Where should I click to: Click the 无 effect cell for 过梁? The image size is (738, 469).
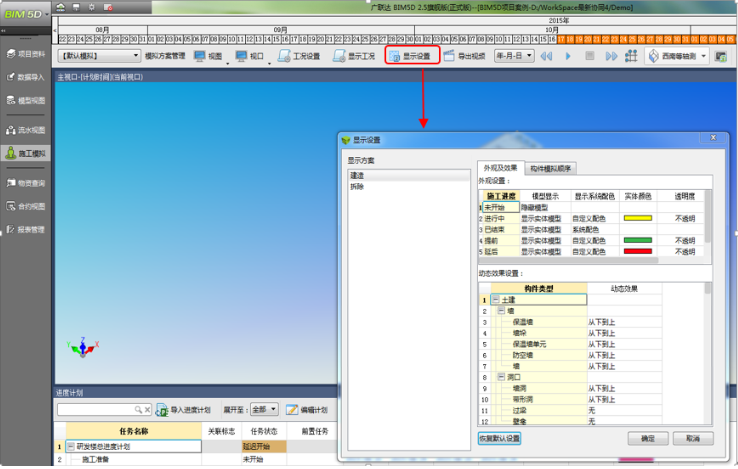coord(624,411)
